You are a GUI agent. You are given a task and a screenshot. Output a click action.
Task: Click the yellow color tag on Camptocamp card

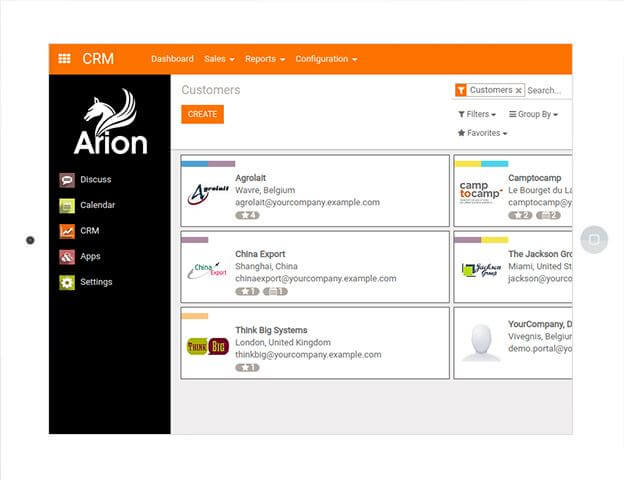point(468,164)
